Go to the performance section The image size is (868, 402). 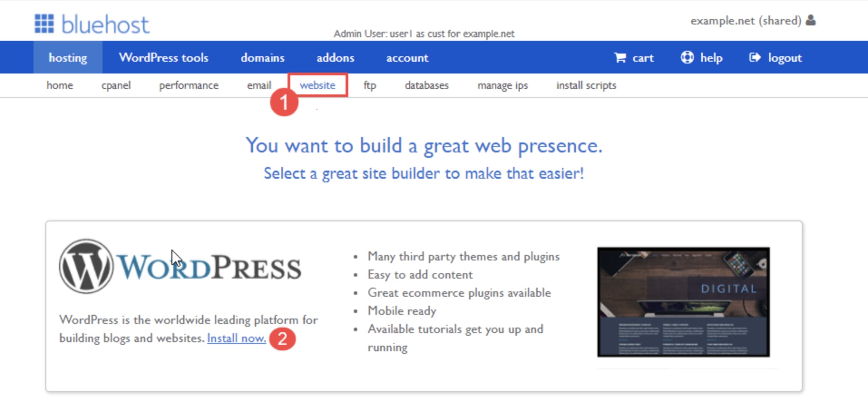tap(189, 85)
